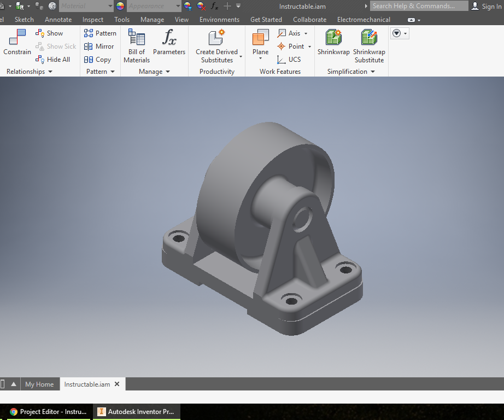Open the Axis dropdown arrow
The width and height of the screenshot is (504, 420).
(x=306, y=33)
